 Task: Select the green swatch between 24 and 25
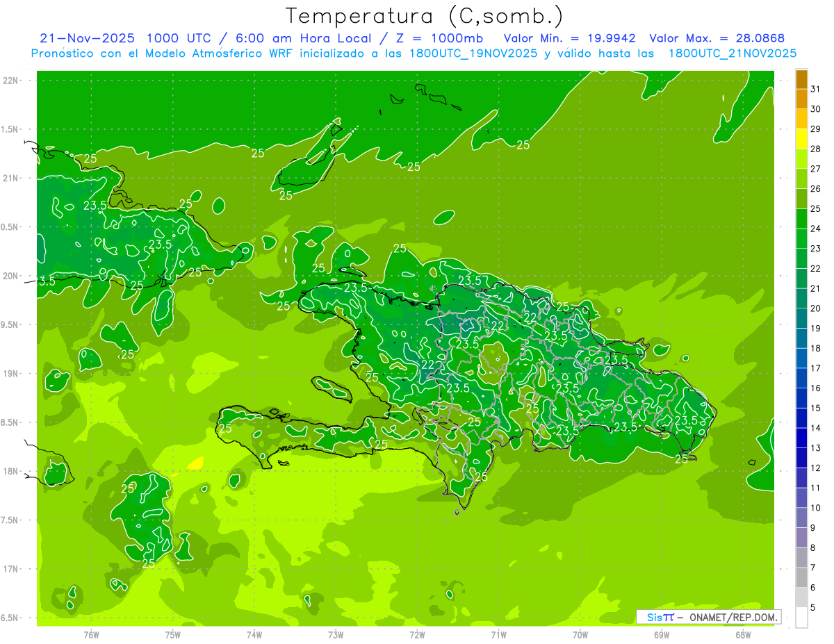click(801, 219)
